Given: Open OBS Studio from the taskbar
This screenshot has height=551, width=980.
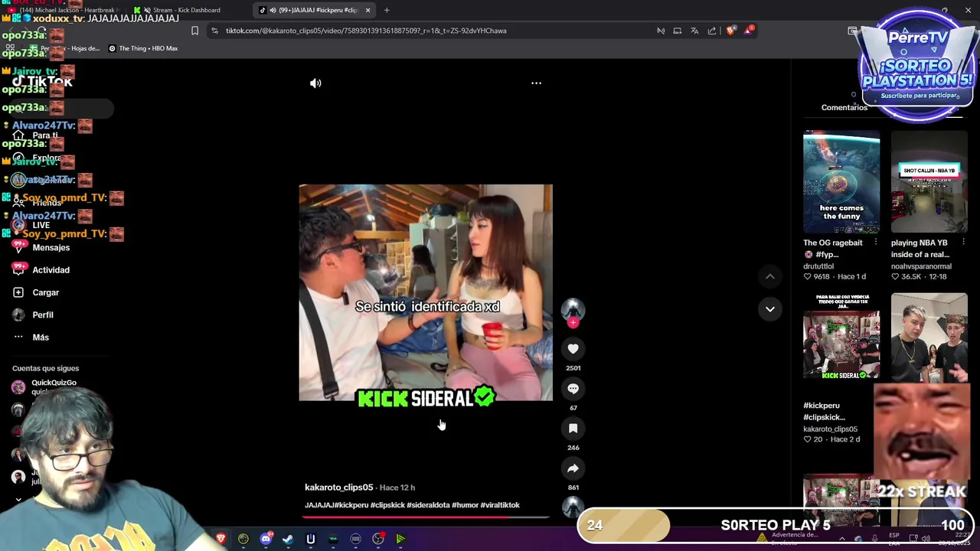Looking at the screenshot, I should pos(378,540).
